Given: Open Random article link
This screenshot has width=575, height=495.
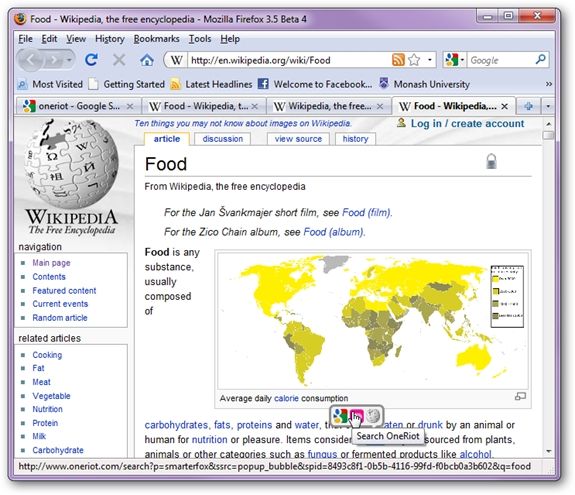Looking at the screenshot, I should click(x=60, y=318).
